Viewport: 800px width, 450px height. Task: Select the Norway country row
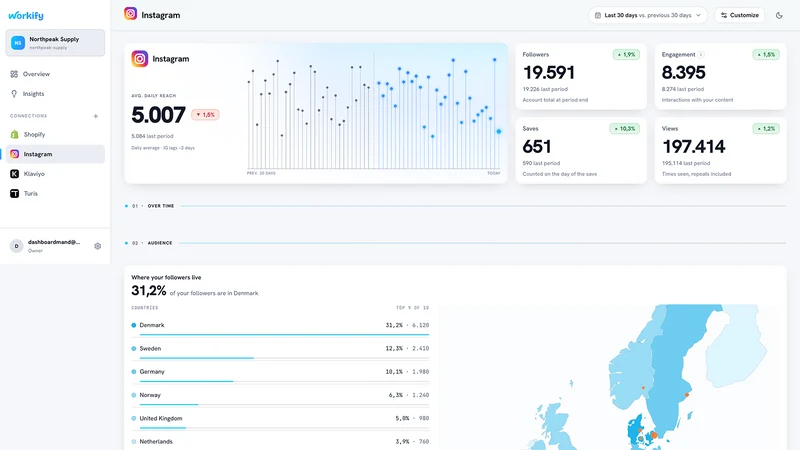click(x=280, y=398)
